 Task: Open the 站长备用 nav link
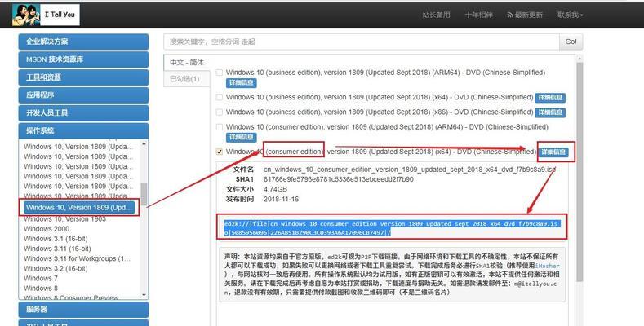436,15
